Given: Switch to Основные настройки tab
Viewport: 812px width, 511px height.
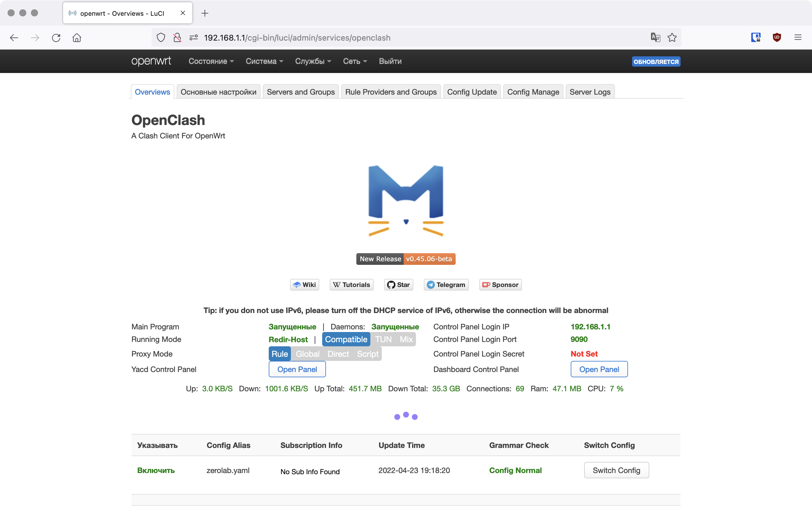Looking at the screenshot, I should [x=218, y=92].
